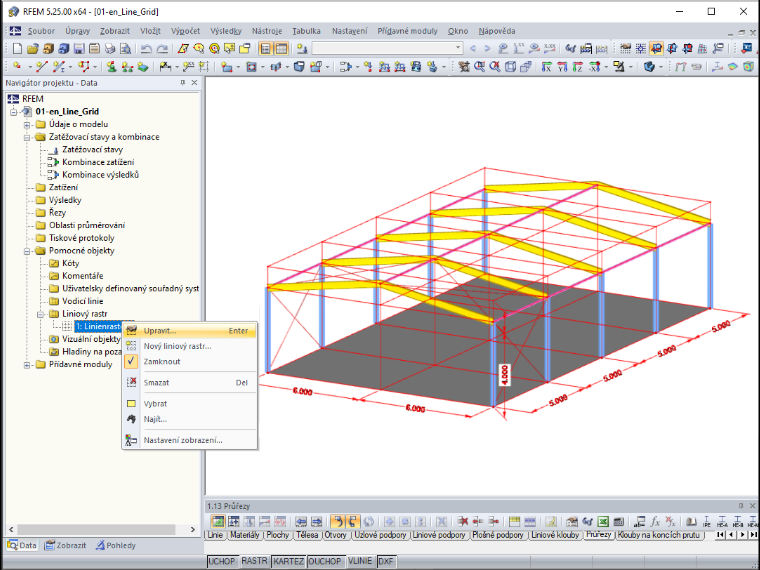Click the New line tool icon
The image size is (760, 570).
click(42, 66)
